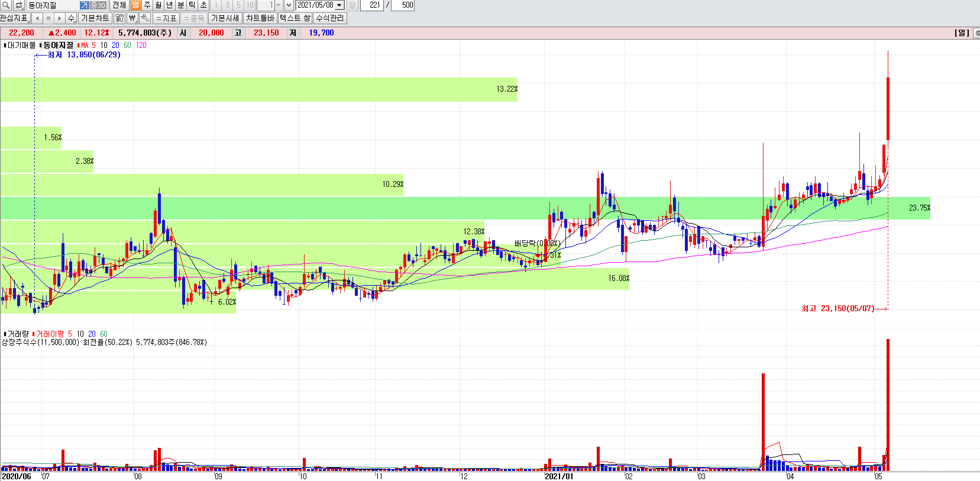980x481 pixels.
Task: Click the 거래량 legend marker
Action: pyautogui.click(x=5, y=334)
